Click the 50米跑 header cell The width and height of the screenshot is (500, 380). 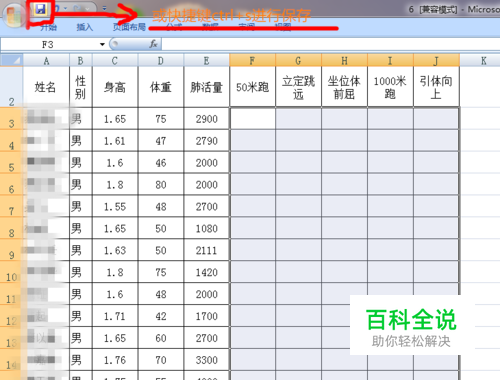(x=252, y=87)
